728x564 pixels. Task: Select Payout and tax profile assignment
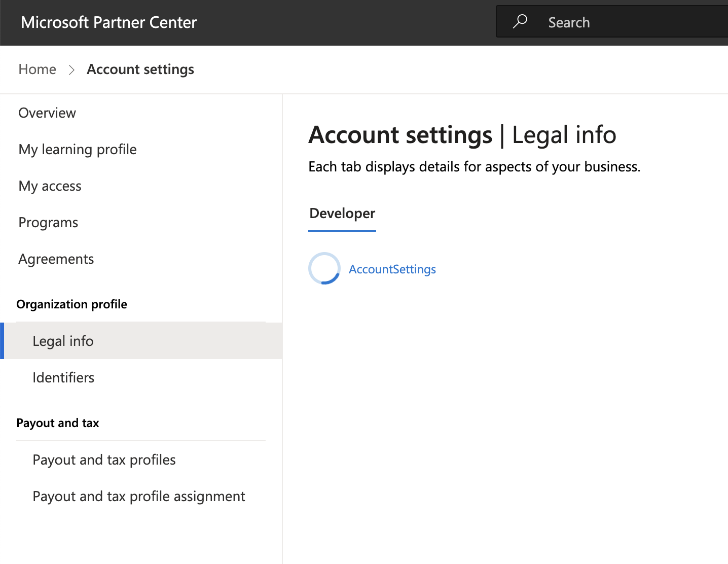coord(139,497)
